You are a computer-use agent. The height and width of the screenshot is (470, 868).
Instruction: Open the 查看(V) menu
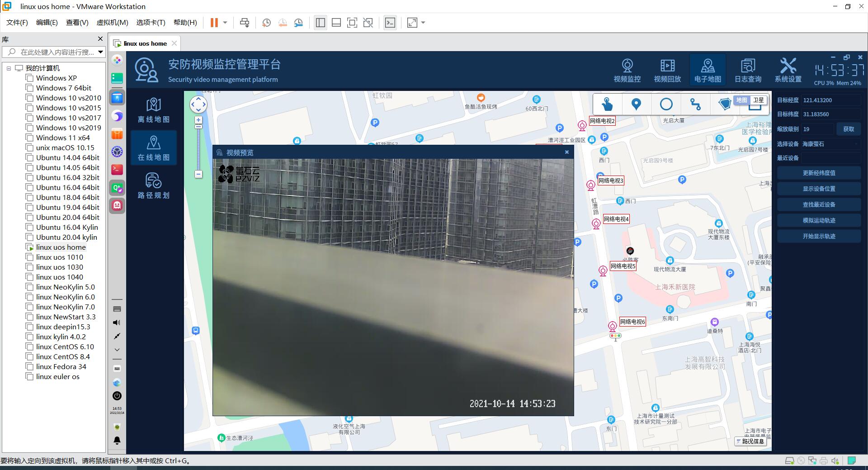77,23
